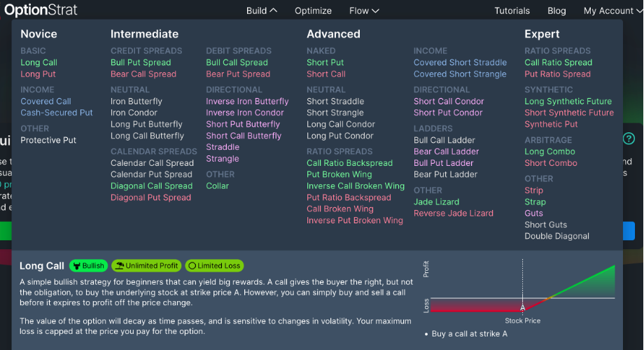This screenshot has width=644, height=350.
Task: Expand the Flow dropdown
Action: [x=364, y=10]
